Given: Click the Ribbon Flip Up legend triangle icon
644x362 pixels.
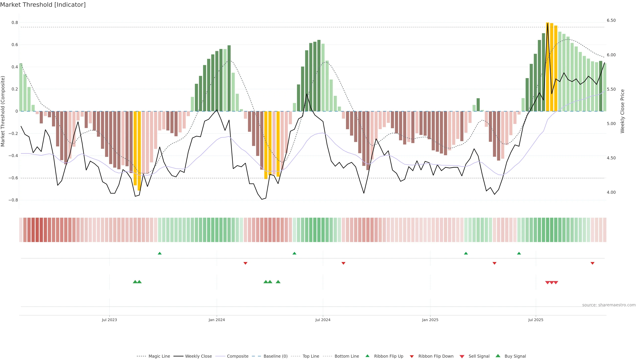Looking at the screenshot, I should (x=367, y=356).
